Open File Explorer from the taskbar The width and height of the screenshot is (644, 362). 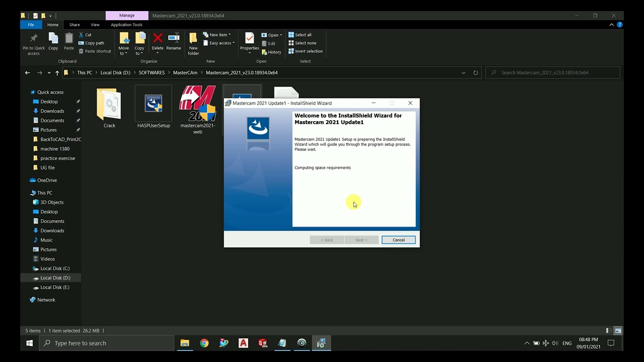pyautogui.click(x=185, y=343)
